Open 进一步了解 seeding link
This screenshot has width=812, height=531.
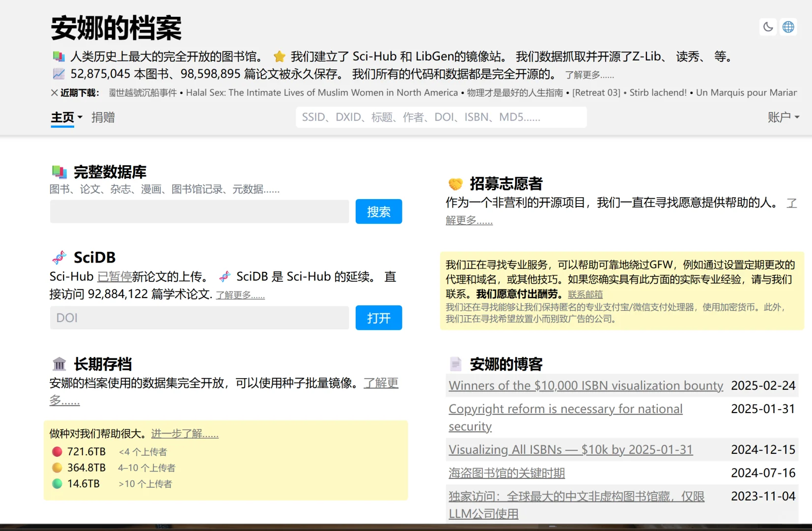(185, 434)
